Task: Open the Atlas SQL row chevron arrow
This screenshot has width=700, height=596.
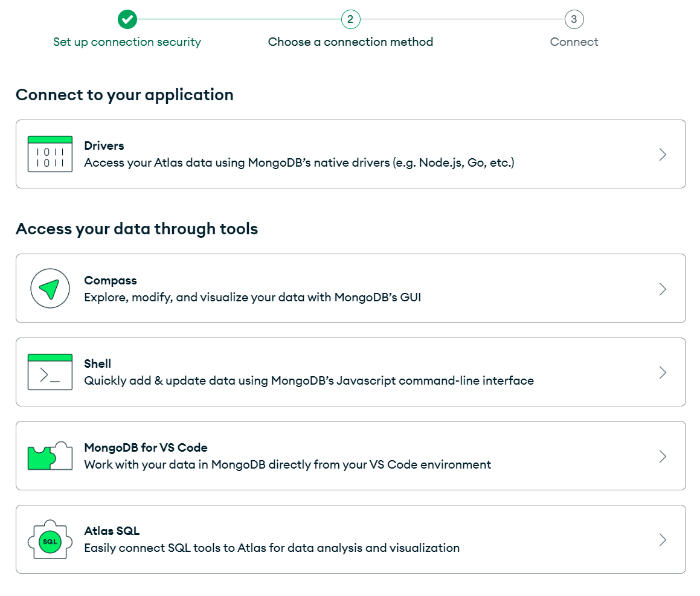Action: pos(663,540)
